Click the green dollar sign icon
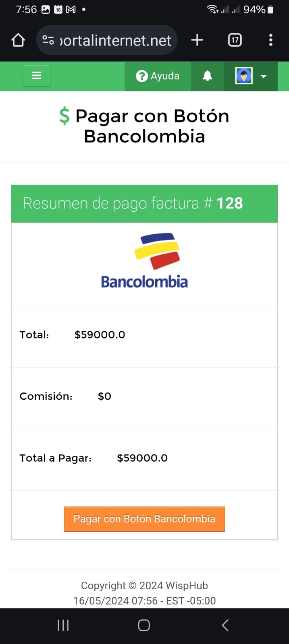This screenshot has width=289, height=644. pyautogui.click(x=64, y=116)
